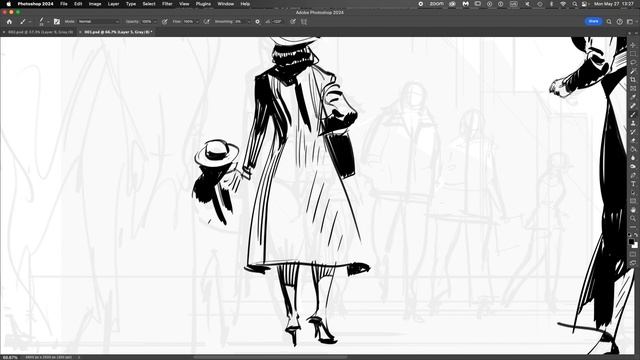
Task: Click the Share button
Action: 593,21
